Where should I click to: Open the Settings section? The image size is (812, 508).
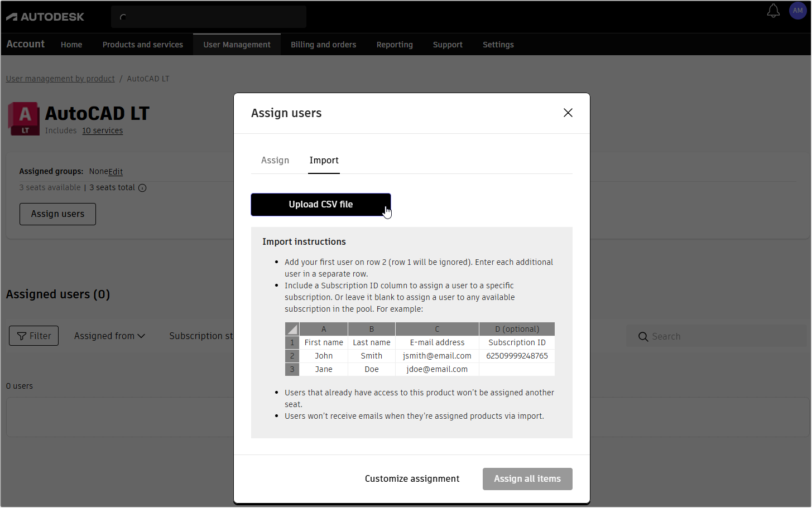tap(498, 45)
